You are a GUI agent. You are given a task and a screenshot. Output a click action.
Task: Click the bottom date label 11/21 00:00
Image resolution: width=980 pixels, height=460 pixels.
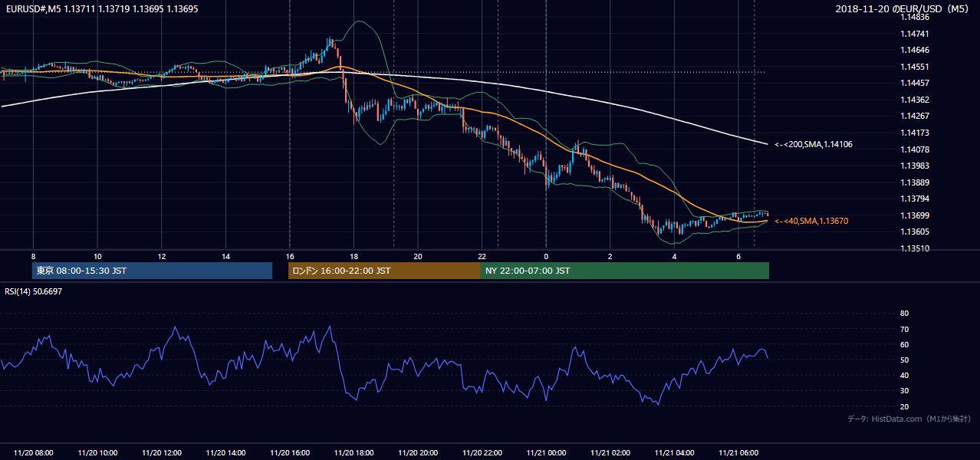[546, 453]
